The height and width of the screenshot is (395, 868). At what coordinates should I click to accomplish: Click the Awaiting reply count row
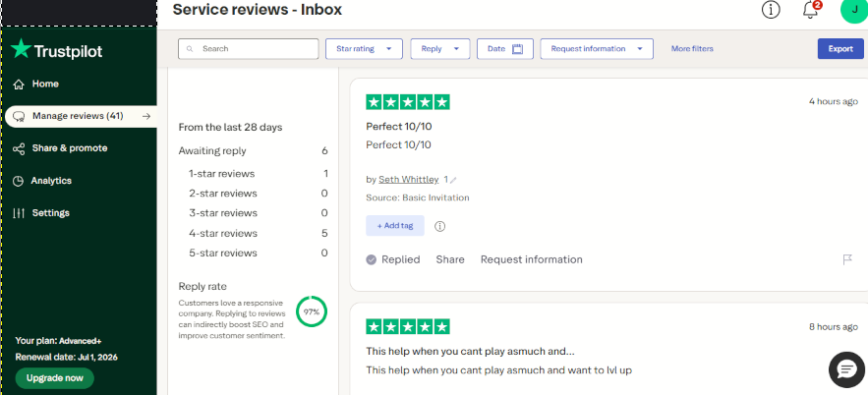(x=253, y=151)
